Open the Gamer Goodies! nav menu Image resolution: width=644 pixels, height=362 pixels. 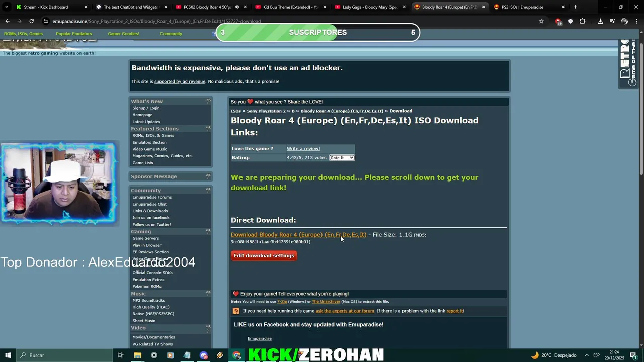click(x=123, y=34)
